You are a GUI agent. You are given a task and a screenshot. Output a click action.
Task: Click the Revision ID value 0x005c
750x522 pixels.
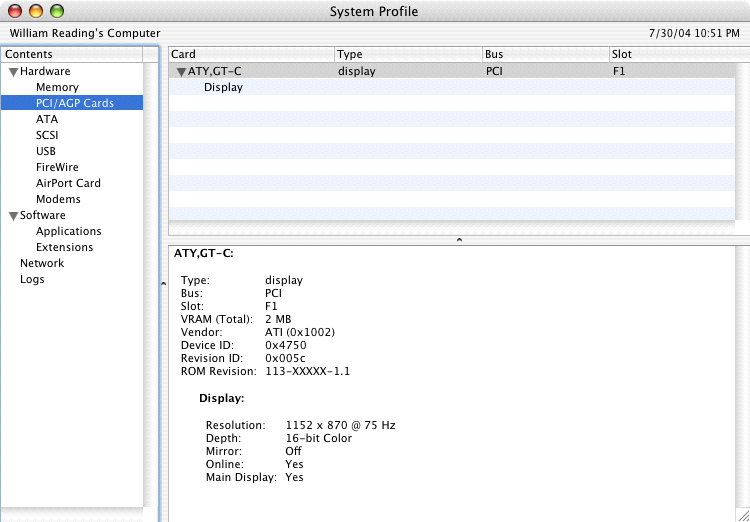tap(285, 358)
